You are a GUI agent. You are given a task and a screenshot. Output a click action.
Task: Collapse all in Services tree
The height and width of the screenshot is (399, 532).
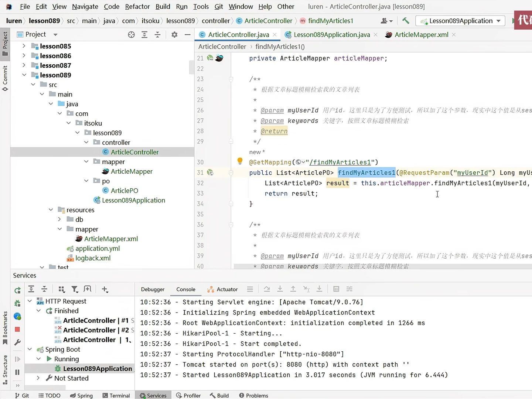click(x=44, y=289)
